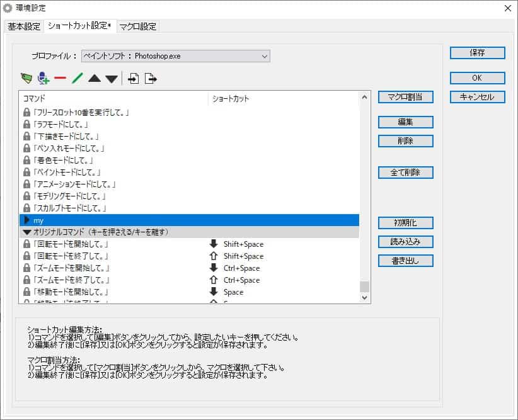Viewport: 518px width, 420px height.
Task: Click the 全て削除 button
Action: pos(405,173)
